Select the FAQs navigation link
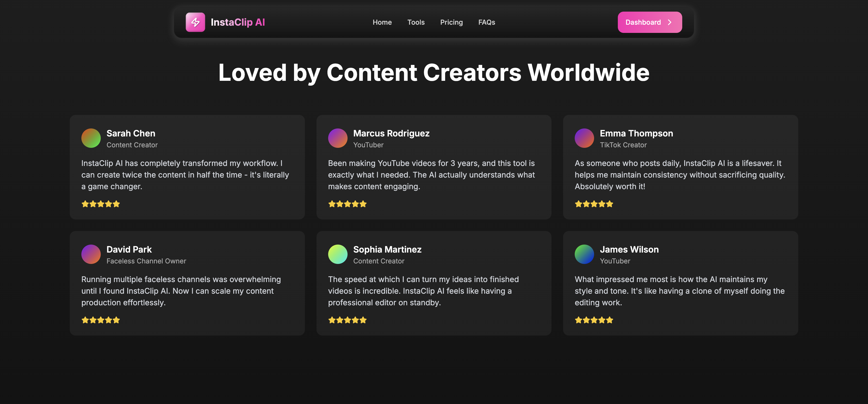 tap(487, 22)
